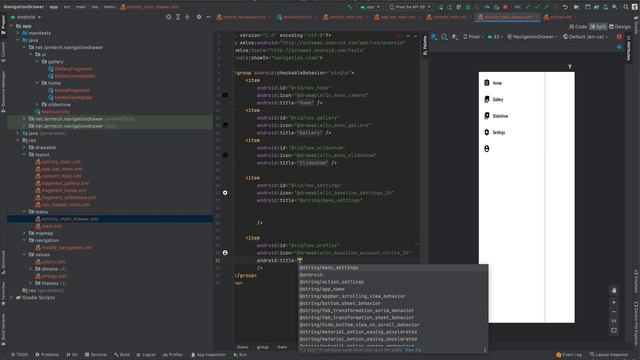Zoom out the design preview
The width and height of the screenshot is (640, 360).
point(614,312)
